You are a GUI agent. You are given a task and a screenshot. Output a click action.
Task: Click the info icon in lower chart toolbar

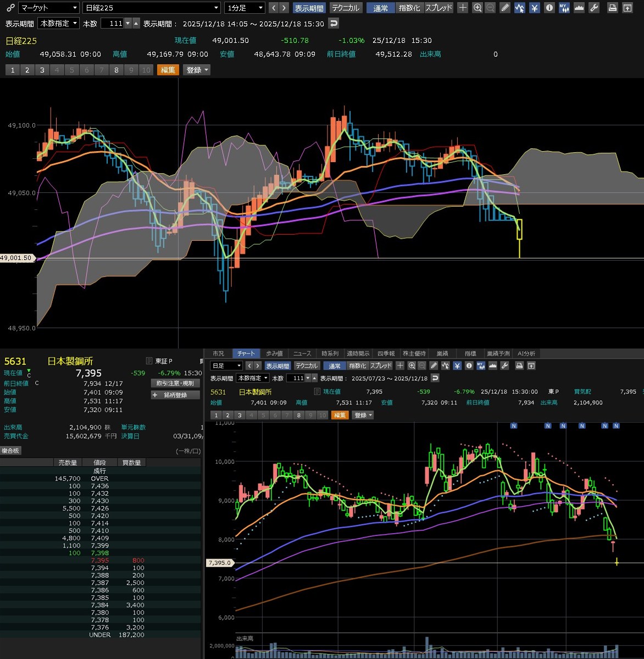[469, 366]
